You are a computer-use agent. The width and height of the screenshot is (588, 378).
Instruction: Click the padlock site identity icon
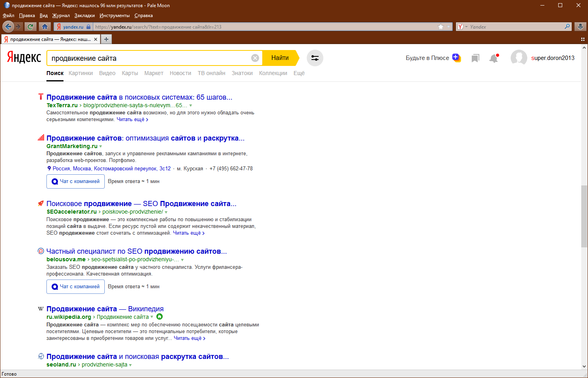88,27
